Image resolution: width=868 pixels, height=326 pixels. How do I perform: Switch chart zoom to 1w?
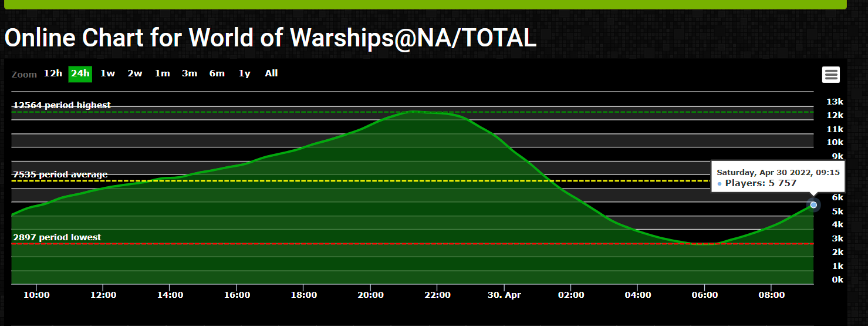coord(107,74)
